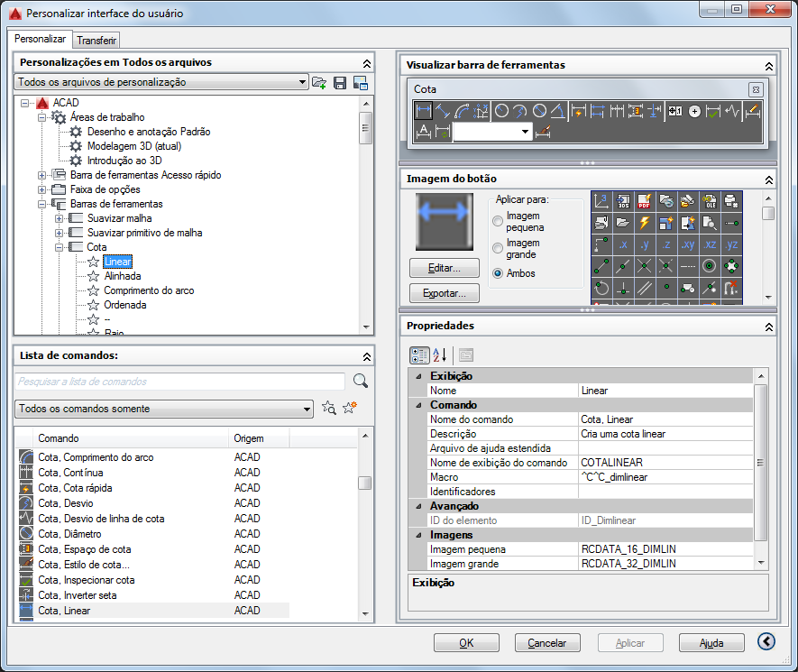Click the OK button
The image size is (798, 672).
tap(466, 643)
